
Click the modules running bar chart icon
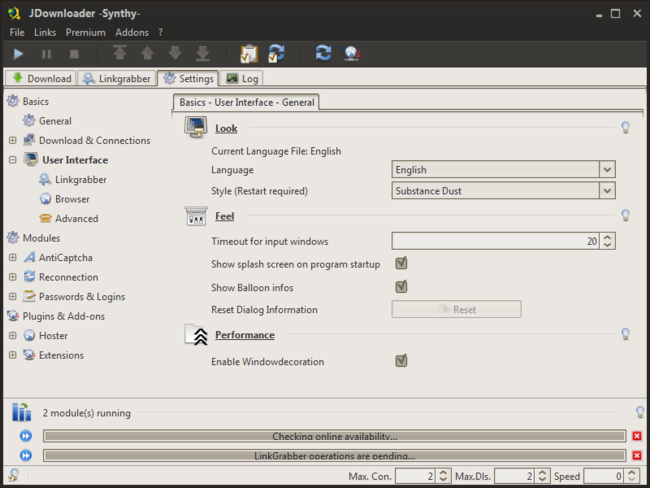tap(21, 412)
